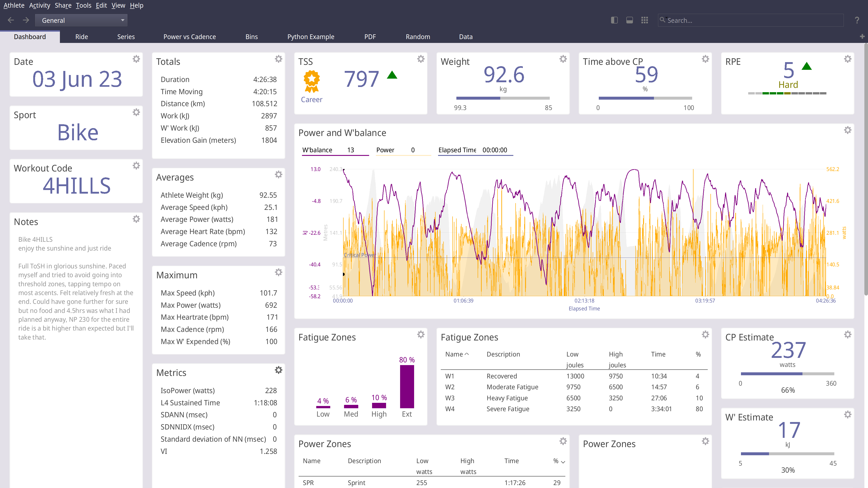Open the CP Estimate tile gear

click(x=847, y=334)
